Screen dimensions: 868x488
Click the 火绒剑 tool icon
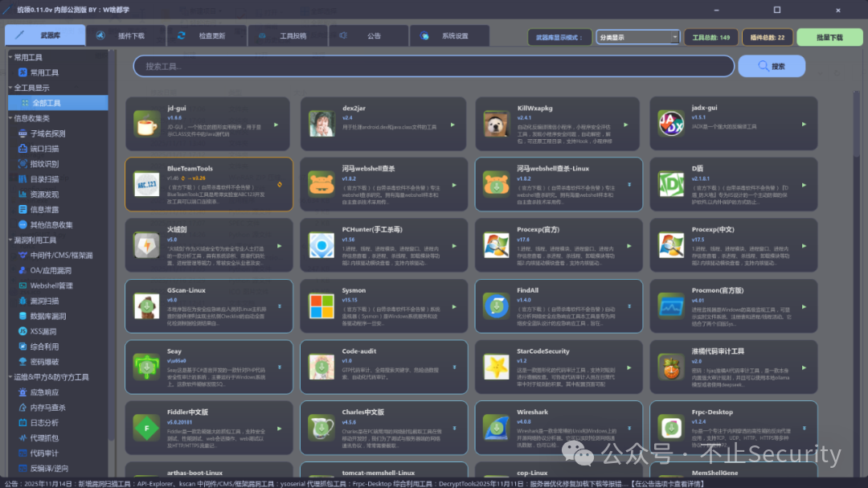pyautogui.click(x=147, y=245)
